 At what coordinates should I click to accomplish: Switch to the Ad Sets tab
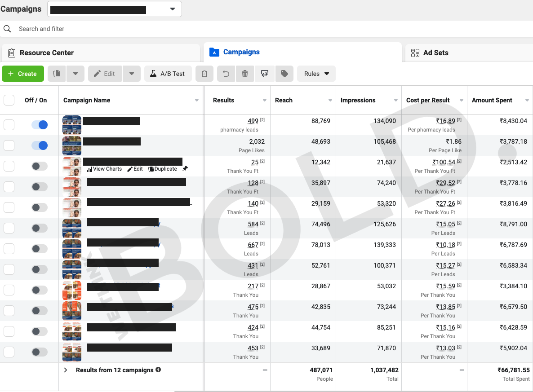click(435, 53)
